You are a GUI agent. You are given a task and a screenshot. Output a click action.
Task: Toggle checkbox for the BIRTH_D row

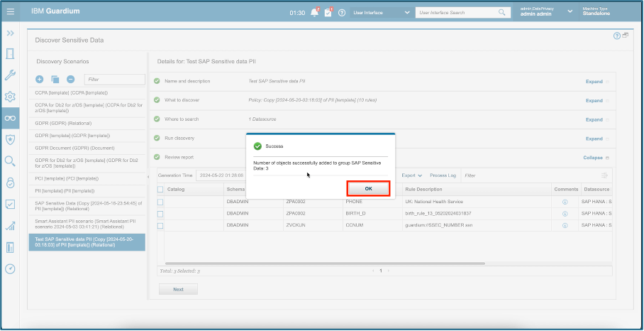pos(160,214)
